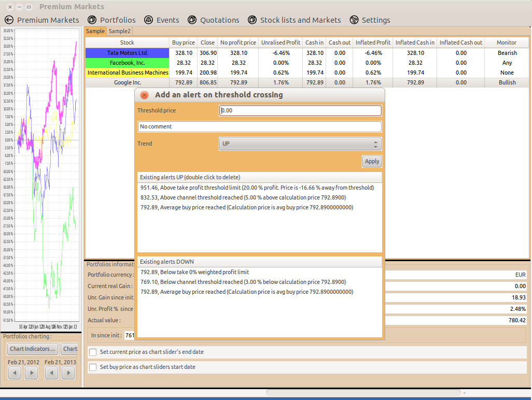Sort by the Cash in column header
532x400 pixels.
point(314,42)
